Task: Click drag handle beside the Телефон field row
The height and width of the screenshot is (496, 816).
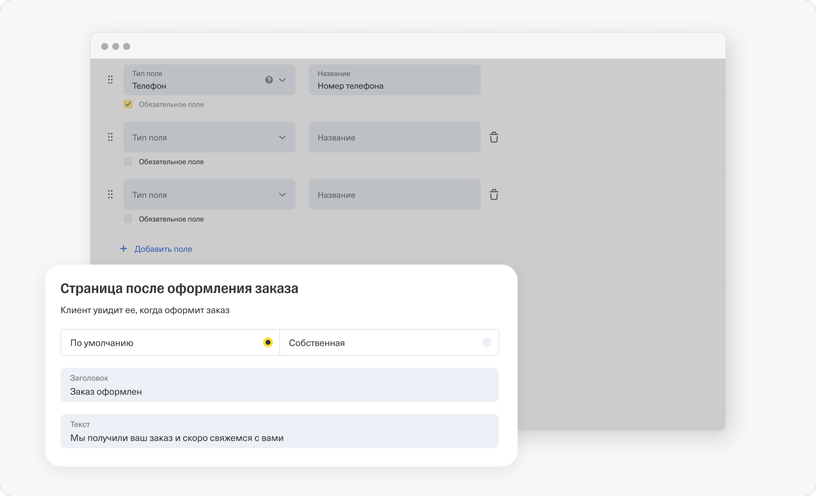Action: pos(110,80)
